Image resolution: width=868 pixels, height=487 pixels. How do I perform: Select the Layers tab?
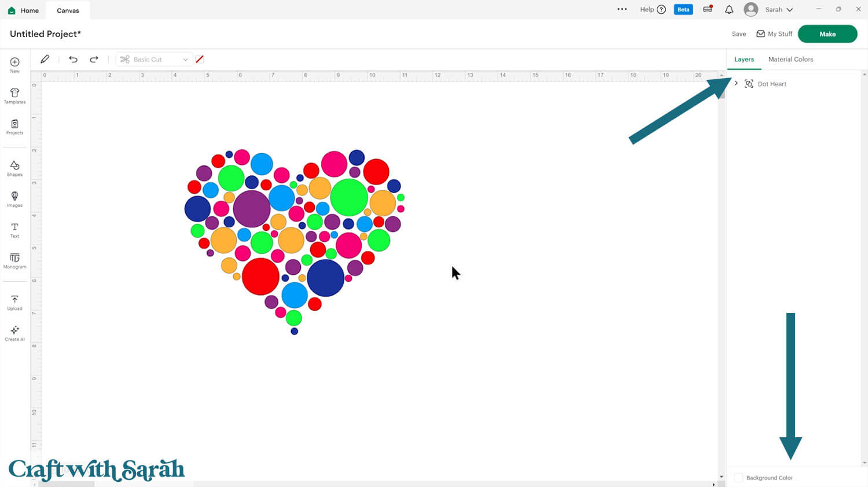(744, 59)
